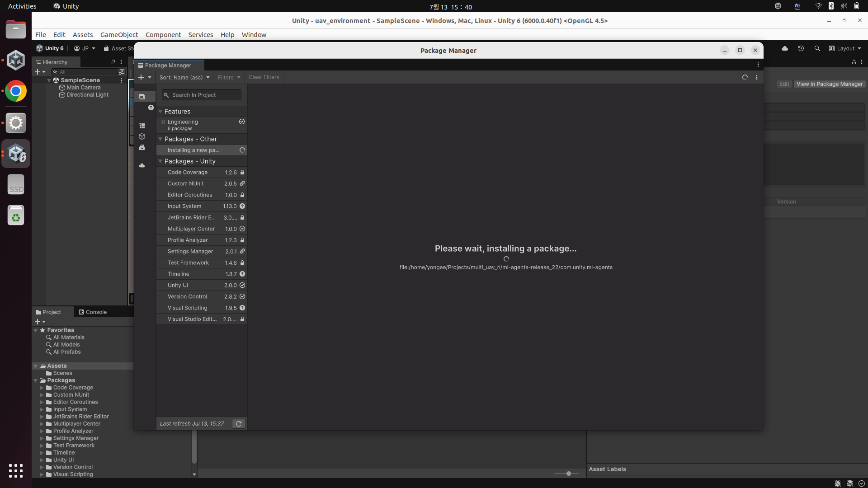Screen dimensions: 868x488
Task: Open the Undo History clock icon
Action: coord(801,48)
